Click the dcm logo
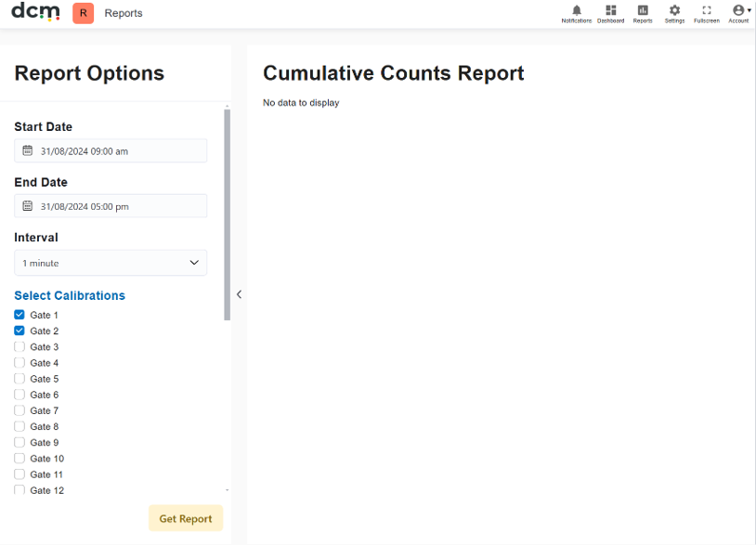 pyautogui.click(x=35, y=11)
